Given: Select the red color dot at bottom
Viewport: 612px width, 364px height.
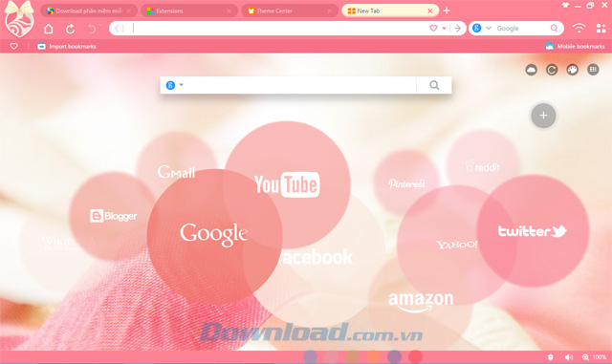Looking at the screenshot, I should coord(415,356).
